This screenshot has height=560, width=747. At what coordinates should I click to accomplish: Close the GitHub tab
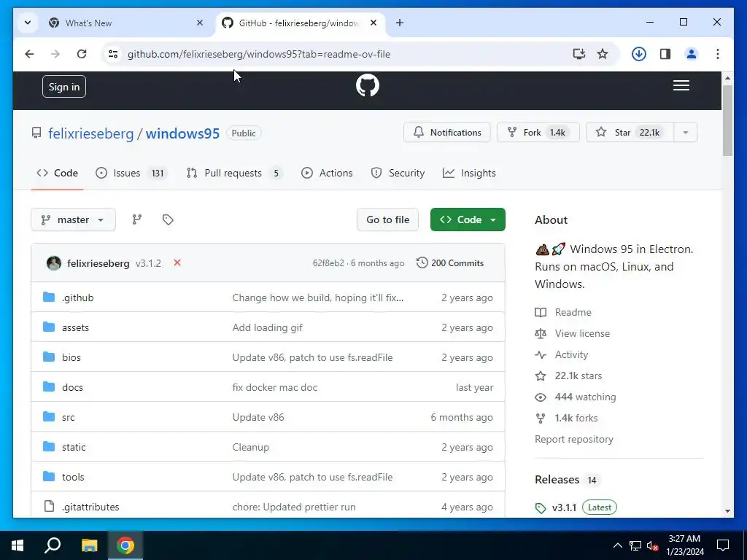[373, 23]
